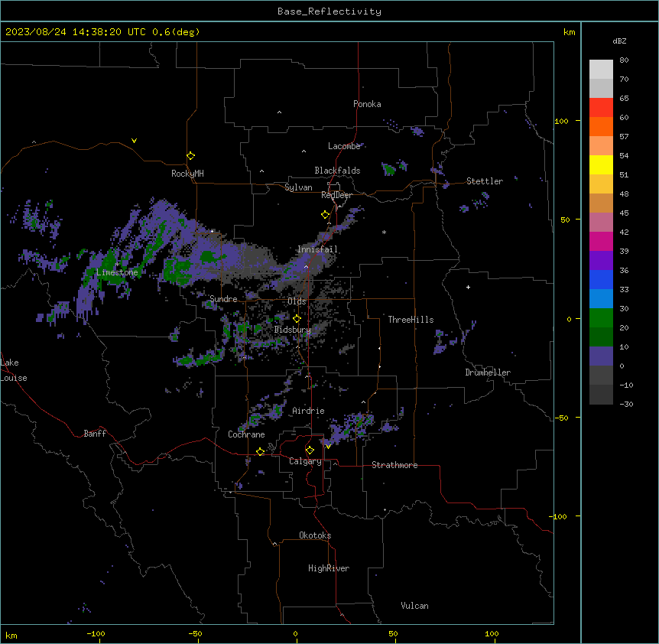This screenshot has width=659, height=644.
Task: Click the Olds town label
Action: [297, 301]
